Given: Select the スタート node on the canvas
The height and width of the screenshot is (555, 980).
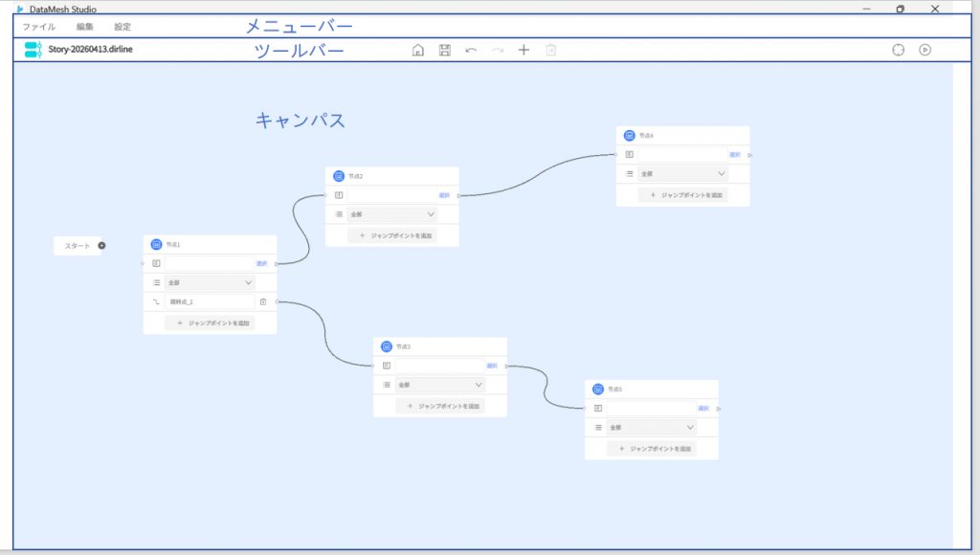Looking at the screenshot, I should (x=78, y=246).
